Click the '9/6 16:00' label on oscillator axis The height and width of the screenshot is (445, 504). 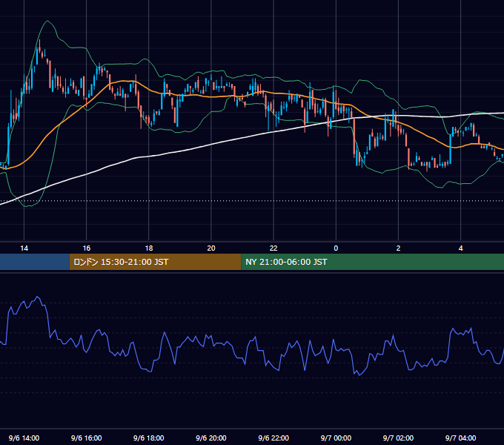pos(87,438)
